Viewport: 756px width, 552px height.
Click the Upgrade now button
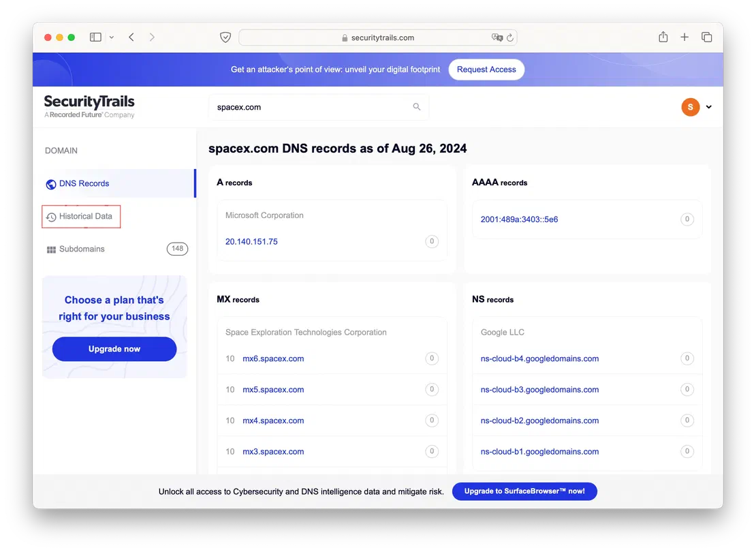click(x=114, y=349)
